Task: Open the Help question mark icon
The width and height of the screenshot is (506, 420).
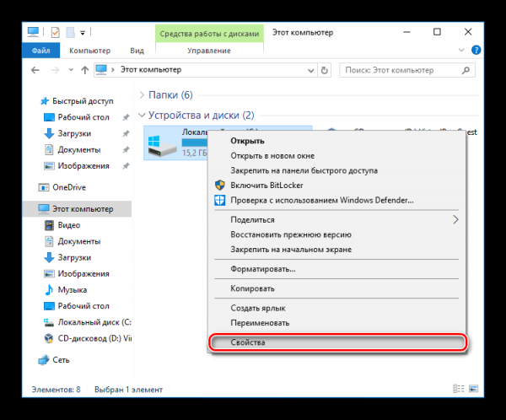Action: 476,50
